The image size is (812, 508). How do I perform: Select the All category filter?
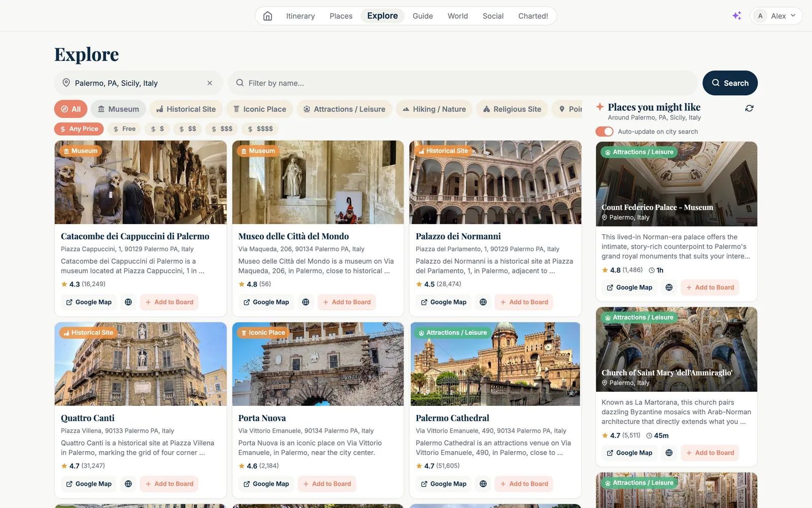point(71,109)
